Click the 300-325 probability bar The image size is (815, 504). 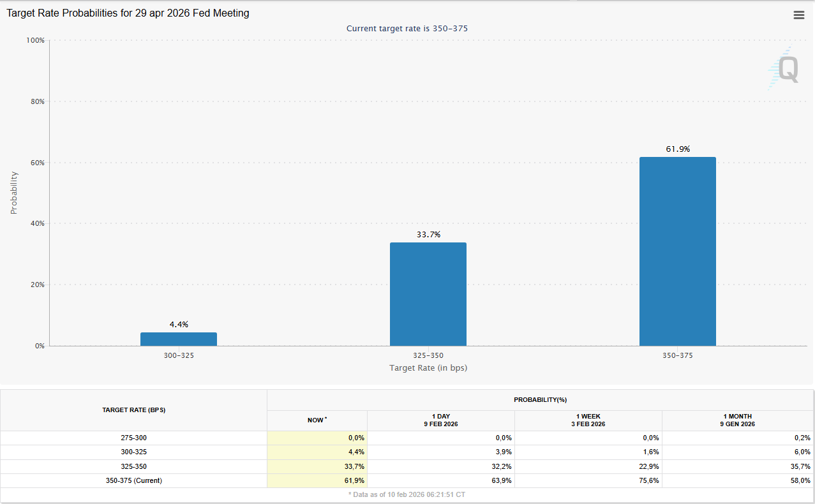pos(179,339)
